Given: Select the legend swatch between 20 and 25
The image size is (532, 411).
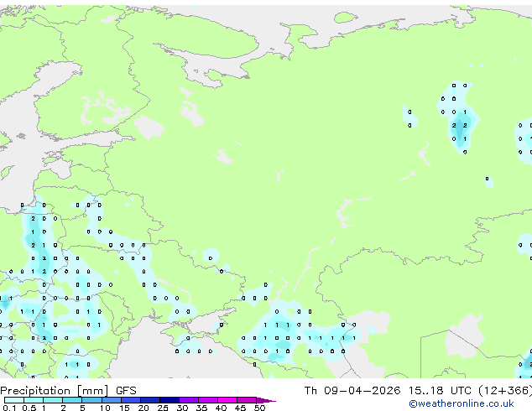Looking at the screenshot, I should click(x=150, y=400).
